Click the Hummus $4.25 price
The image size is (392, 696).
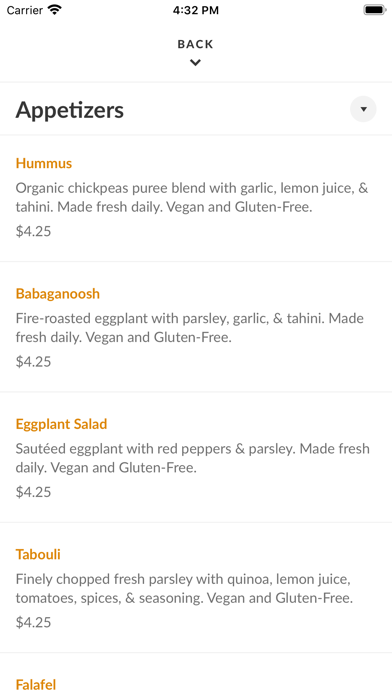33,231
